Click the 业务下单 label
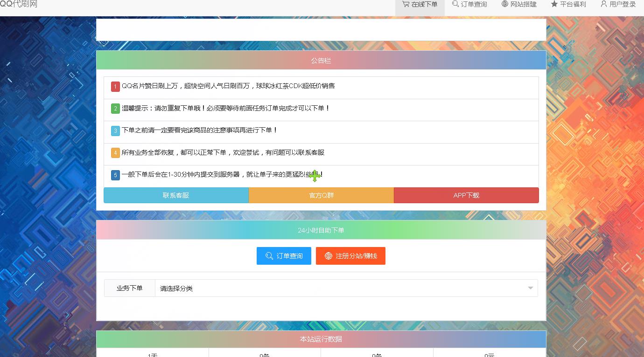Image resolution: width=644 pixels, height=357 pixels. 130,288
